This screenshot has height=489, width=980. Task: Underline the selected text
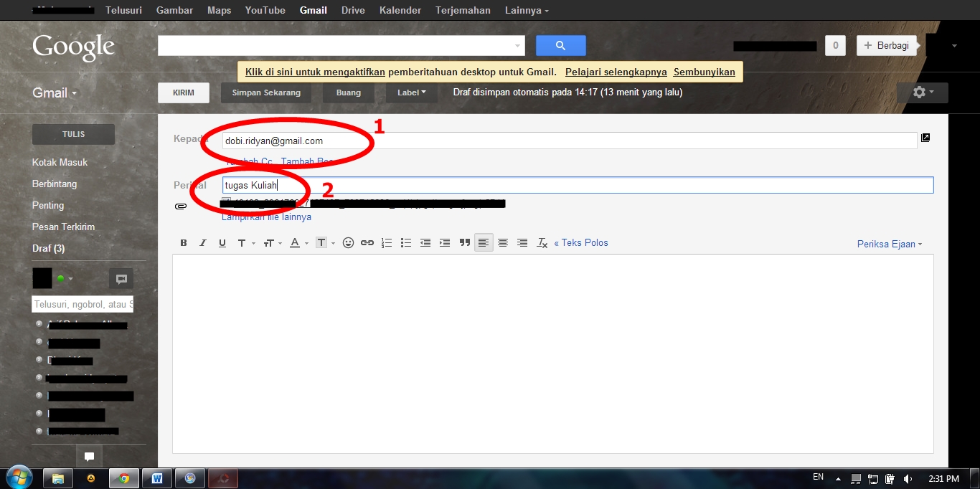point(222,242)
